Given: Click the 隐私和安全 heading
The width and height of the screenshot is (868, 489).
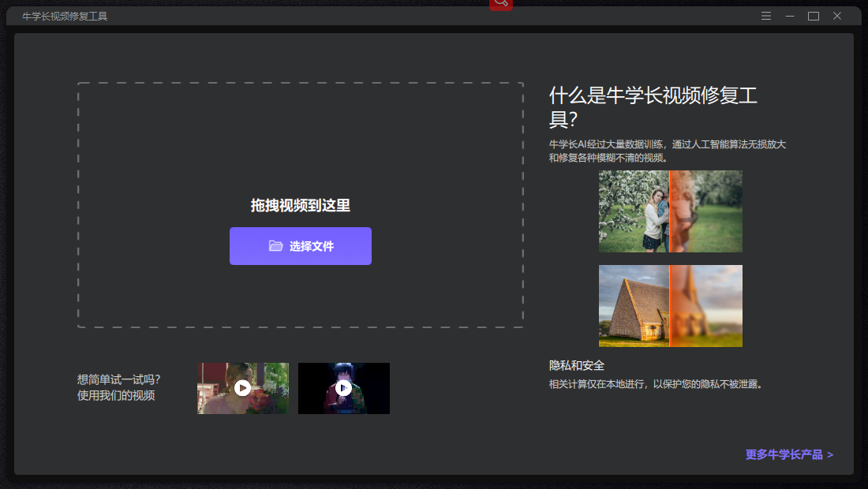Looking at the screenshot, I should click(577, 366).
